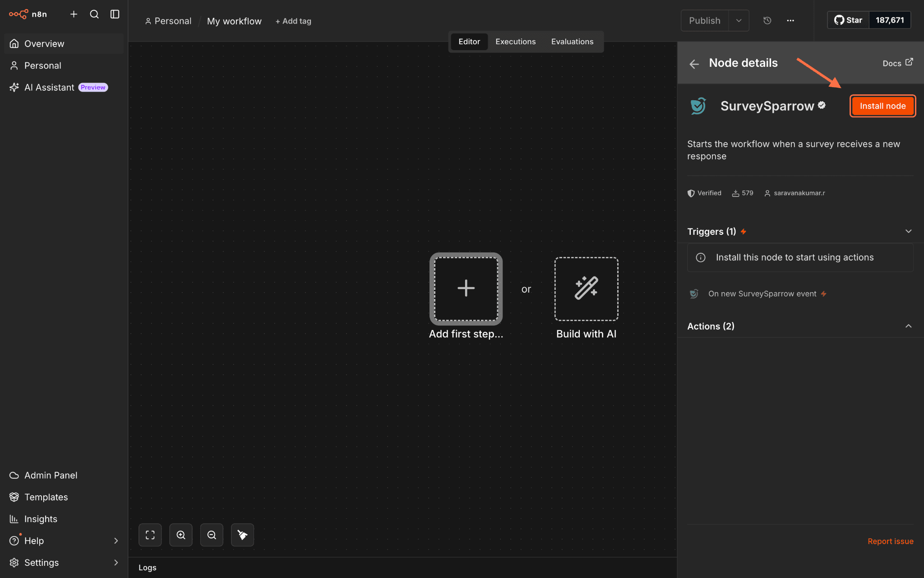Click the n8n logo
Image resolution: width=924 pixels, height=578 pixels.
pos(28,14)
